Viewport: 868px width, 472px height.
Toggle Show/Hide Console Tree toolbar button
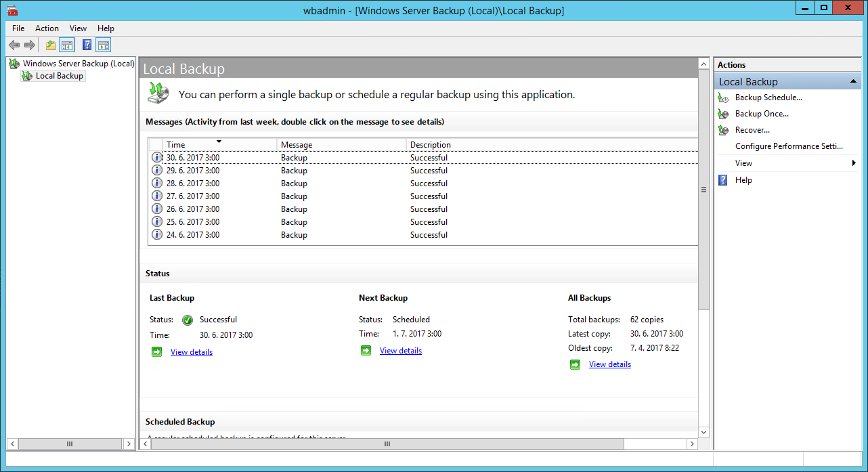pos(67,45)
